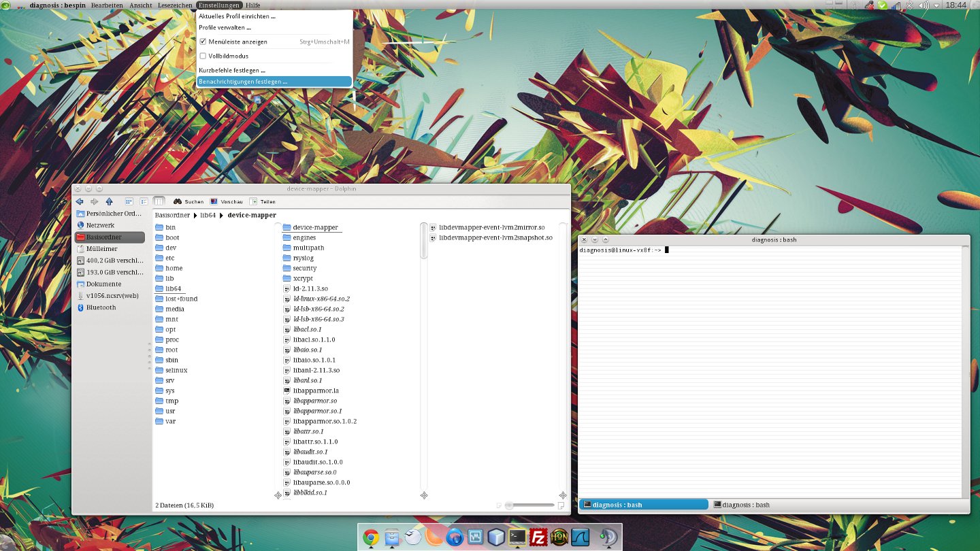Launch Clementine orange icon in the dock

[x=434, y=537]
